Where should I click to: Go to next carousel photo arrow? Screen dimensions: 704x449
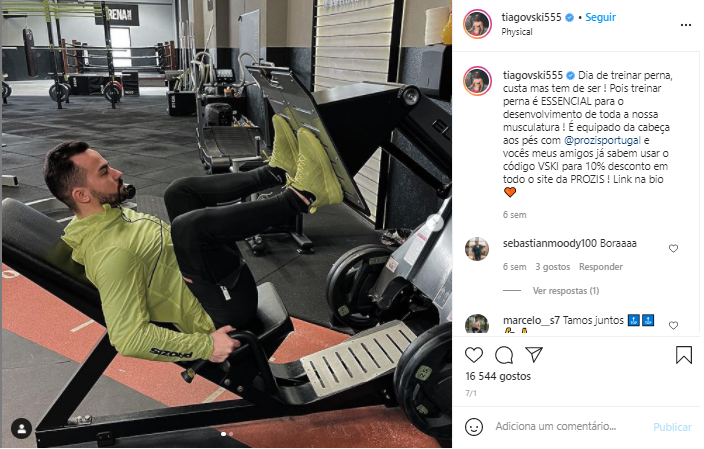pos(434,223)
